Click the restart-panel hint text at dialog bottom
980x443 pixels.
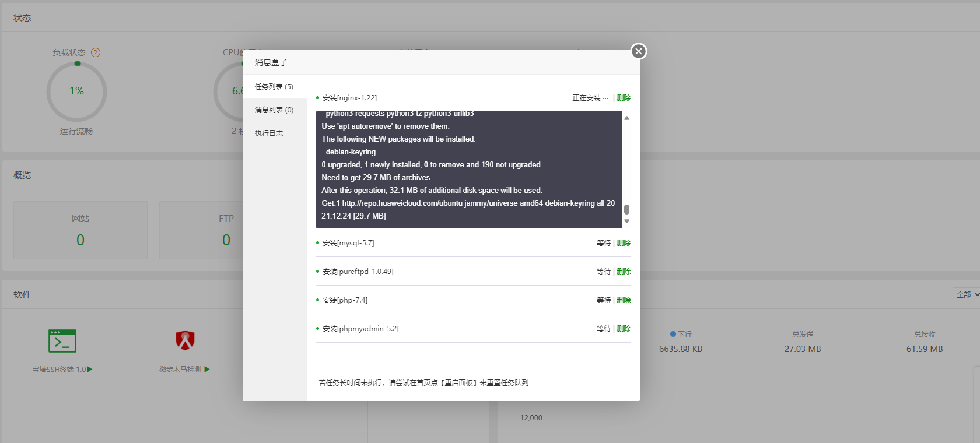423,383
